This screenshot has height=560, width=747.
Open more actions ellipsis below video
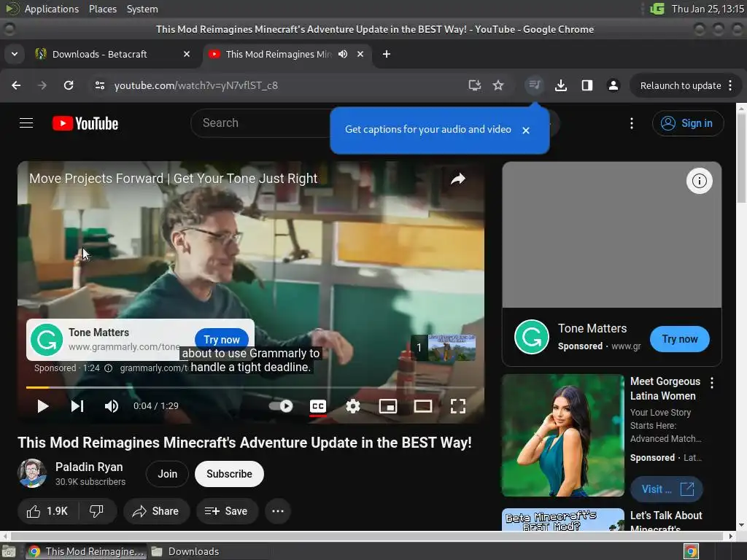coord(278,511)
